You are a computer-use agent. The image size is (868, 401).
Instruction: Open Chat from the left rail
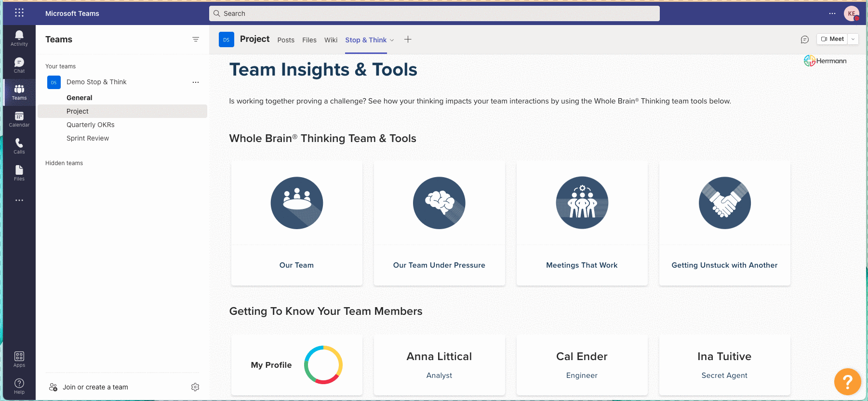pos(19,65)
